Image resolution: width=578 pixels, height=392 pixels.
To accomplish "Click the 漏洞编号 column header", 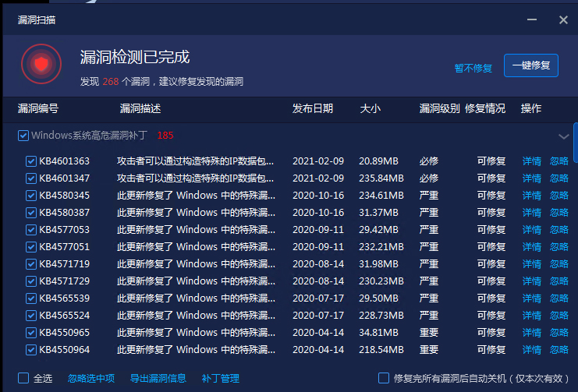I will click(x=38, y=108).
